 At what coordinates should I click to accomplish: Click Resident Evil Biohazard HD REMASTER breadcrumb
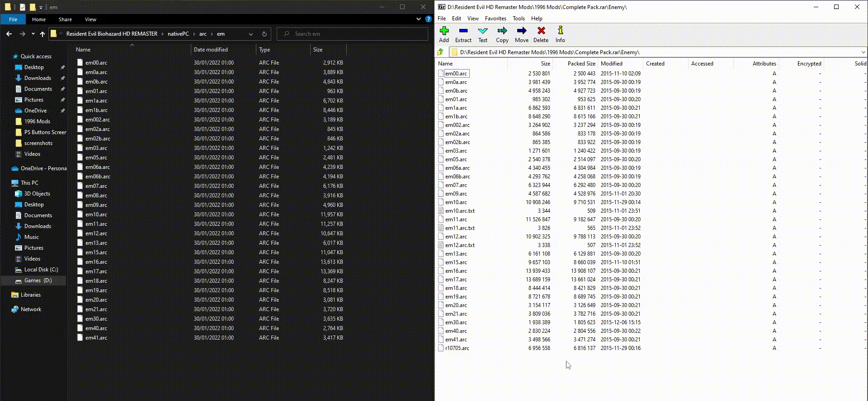112,34
